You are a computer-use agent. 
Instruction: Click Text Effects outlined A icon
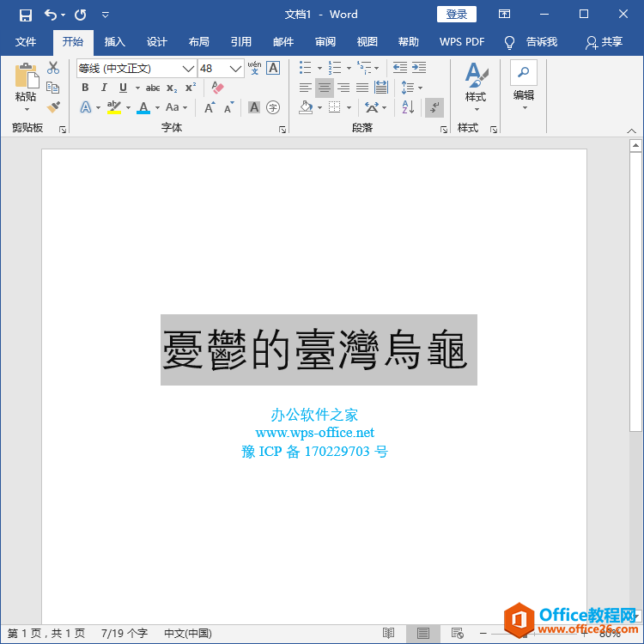(x=85, y=107)
